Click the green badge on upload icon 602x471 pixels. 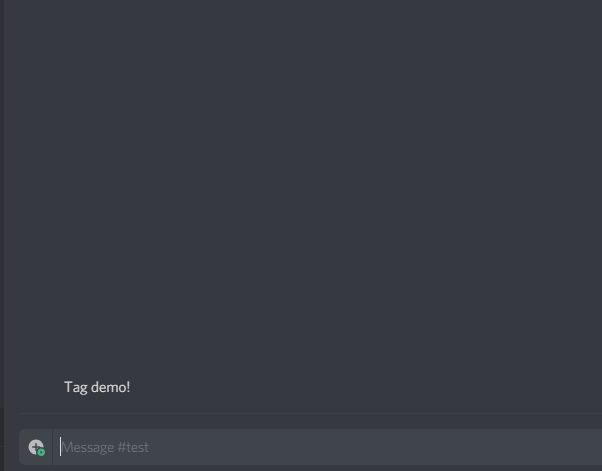pyautogui.click(x=41, y=452)
